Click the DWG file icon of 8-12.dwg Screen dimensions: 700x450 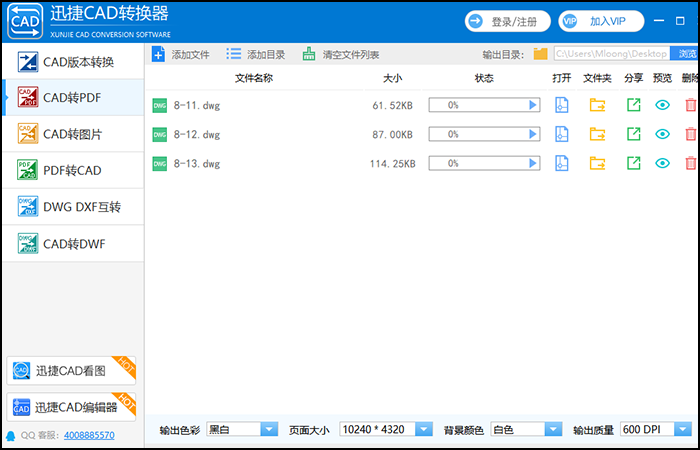[x=159, y=134]
